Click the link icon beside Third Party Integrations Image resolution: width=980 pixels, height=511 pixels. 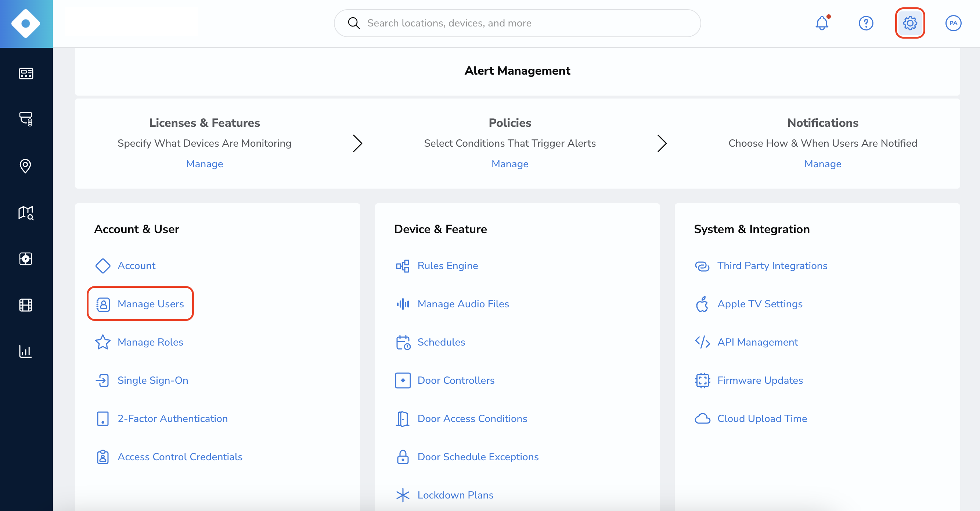[702, 266]
